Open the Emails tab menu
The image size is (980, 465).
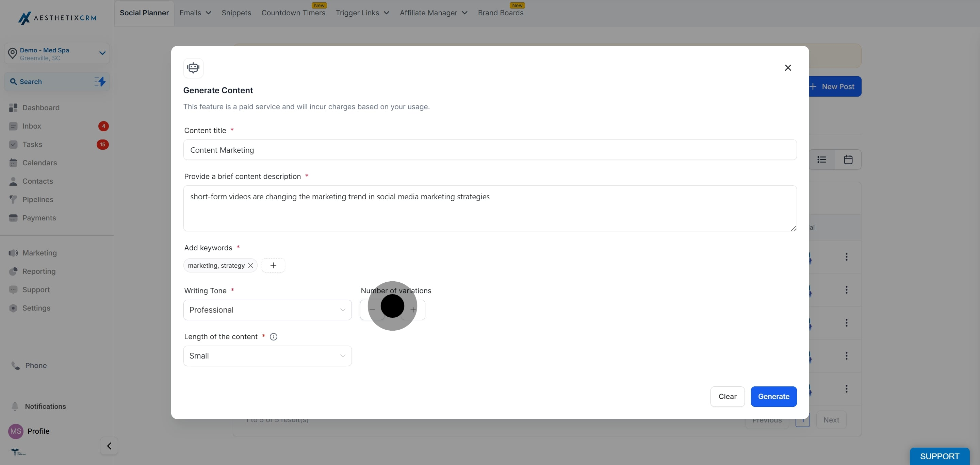coord(195,13)
